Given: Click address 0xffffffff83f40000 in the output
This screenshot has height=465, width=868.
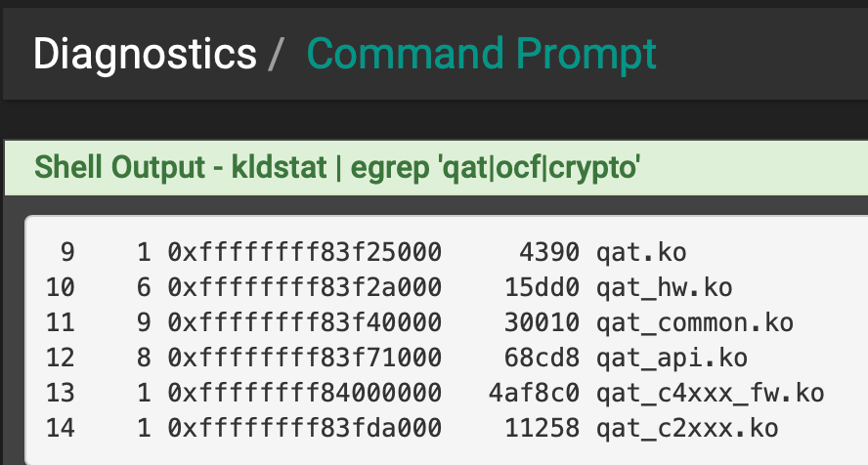Looking at the screenshot, I should (x=304, y=322).
